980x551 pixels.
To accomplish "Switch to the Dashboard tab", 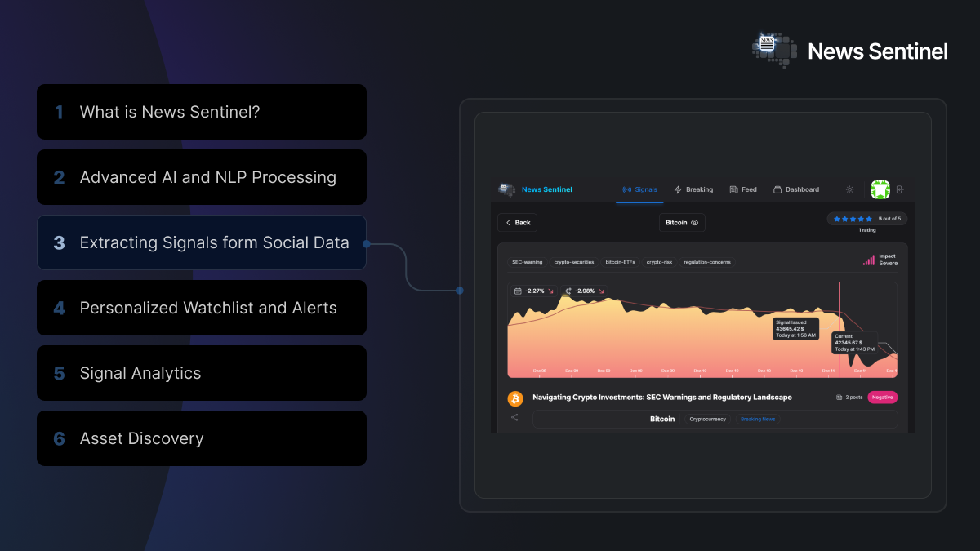I will point(796,189).
